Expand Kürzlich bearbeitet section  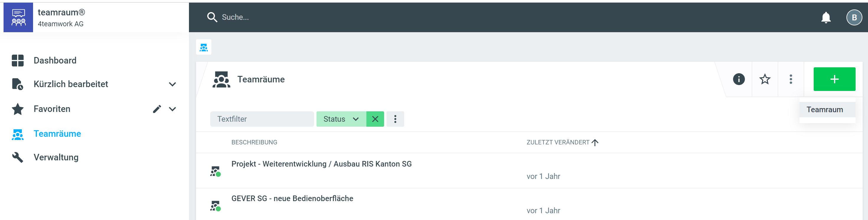point(172,84)
